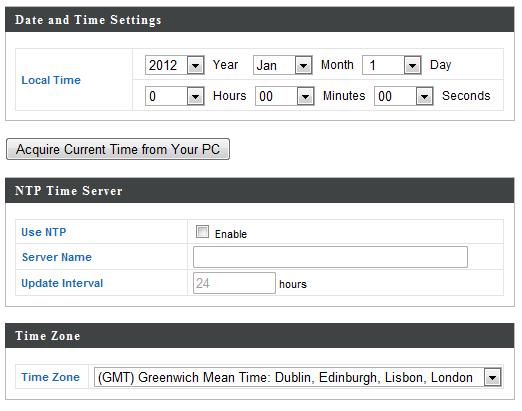Click the Local Time label
This screenshot has height=411, width=522.
pyautogui.click(x=51, y=80)
